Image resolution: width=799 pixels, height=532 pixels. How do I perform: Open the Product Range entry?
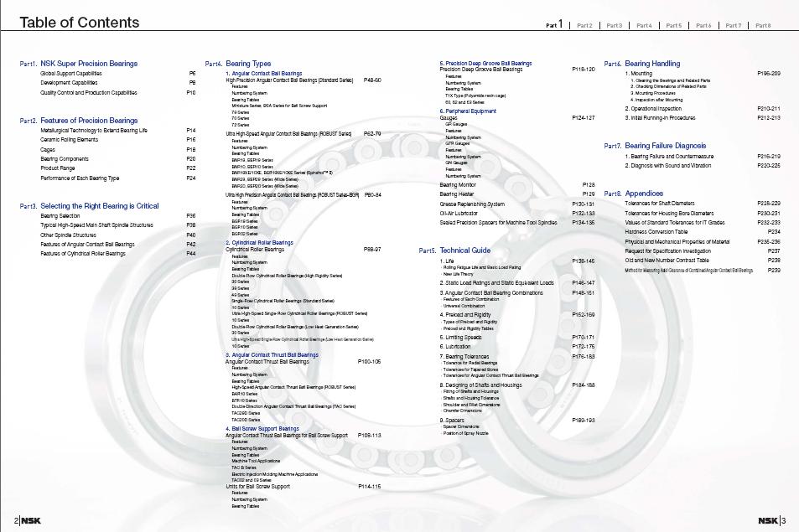tap(58, 168)
